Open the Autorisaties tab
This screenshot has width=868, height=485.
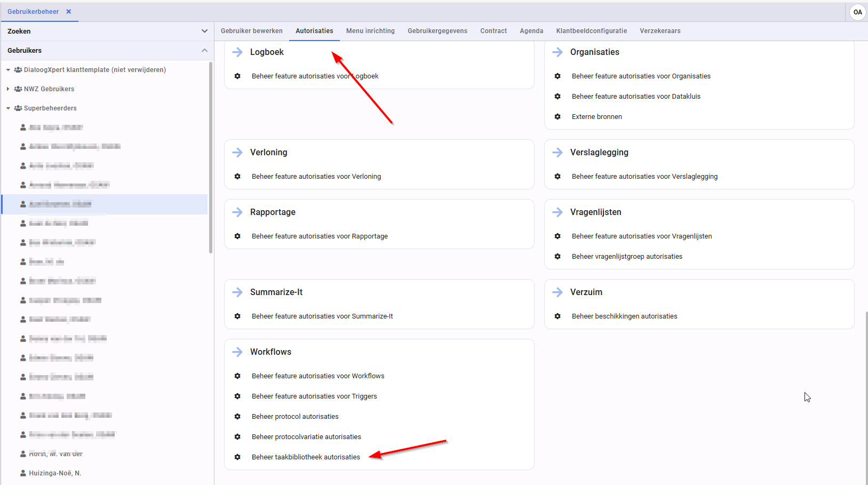pos(314,31)
